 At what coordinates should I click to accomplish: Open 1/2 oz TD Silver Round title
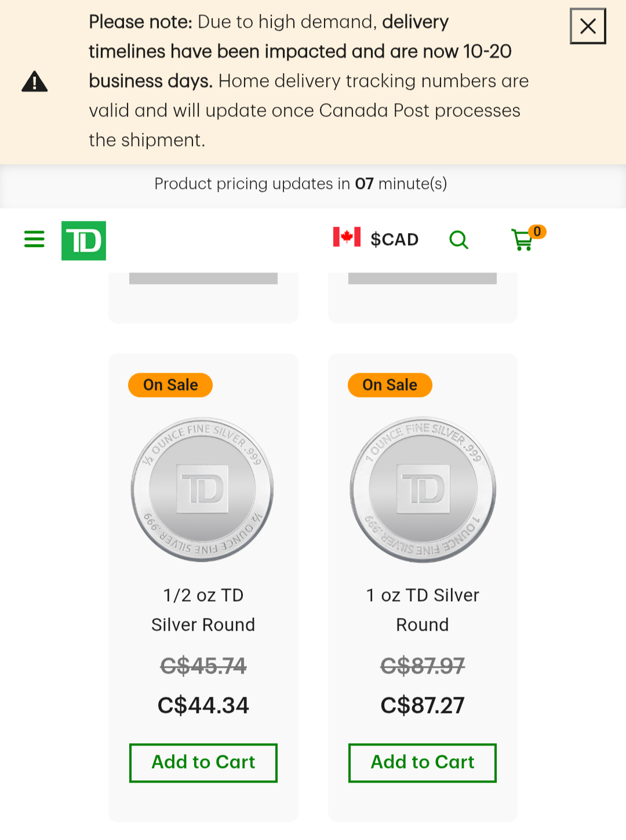click(203, 610)
